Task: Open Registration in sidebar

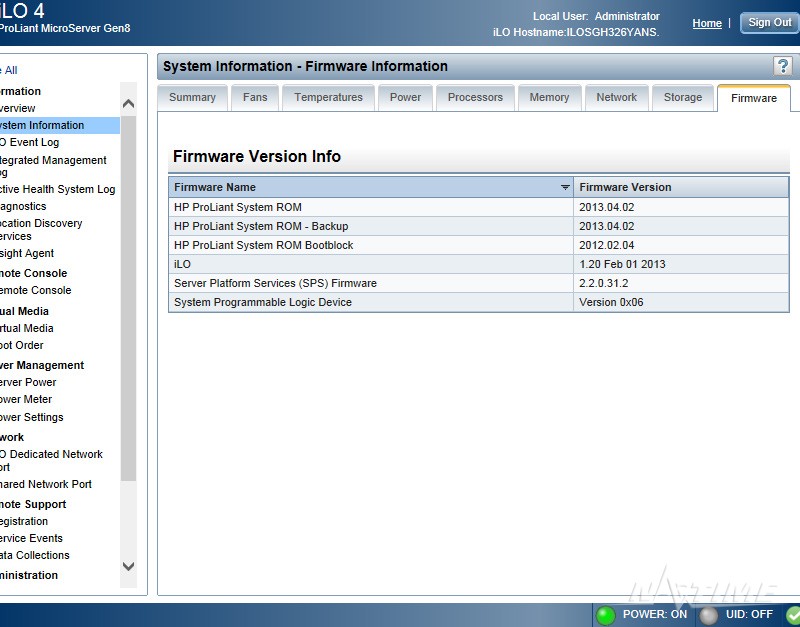Action: point(24,521)
